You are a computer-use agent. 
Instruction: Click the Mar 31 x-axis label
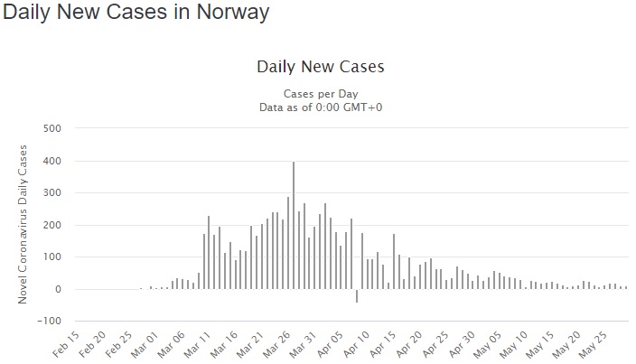pyautogui.click(x=304, y=344)
